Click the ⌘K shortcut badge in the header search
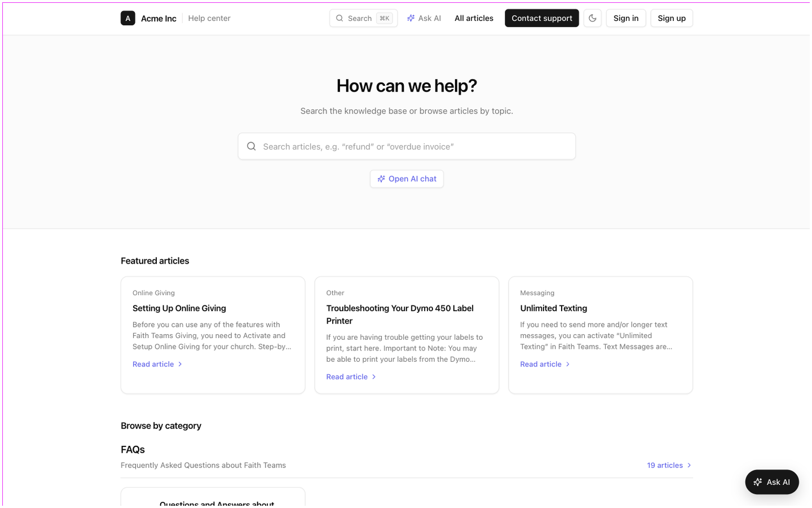Viewport: 812px width, 508px height. click(385, 18)
